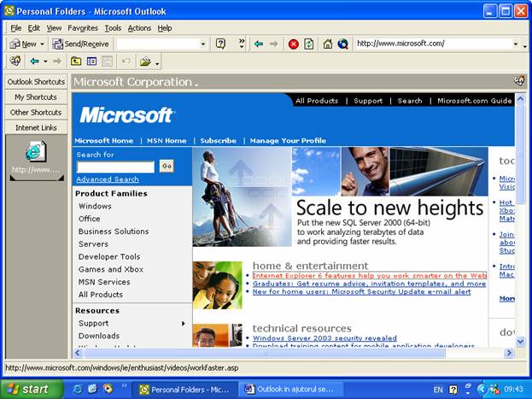Click the web toolbar Forward arrow
532x399 pixels.
click(274, 44)
